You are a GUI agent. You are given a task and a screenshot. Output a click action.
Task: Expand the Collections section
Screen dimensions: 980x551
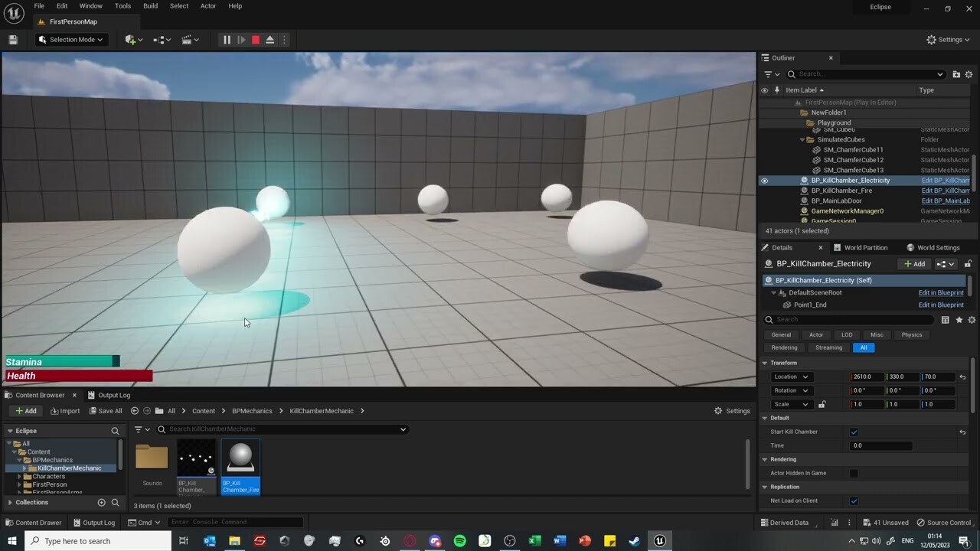pos(10,502)
